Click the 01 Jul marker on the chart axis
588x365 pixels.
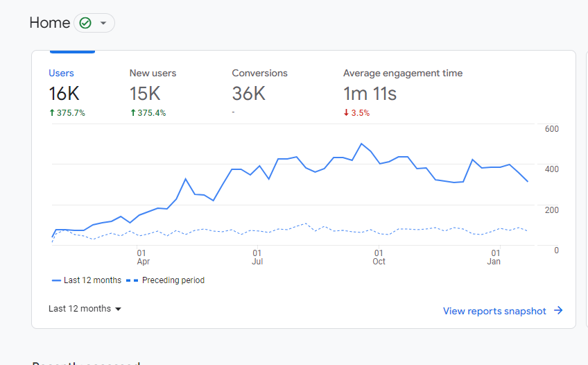click(x=257, y=257)
